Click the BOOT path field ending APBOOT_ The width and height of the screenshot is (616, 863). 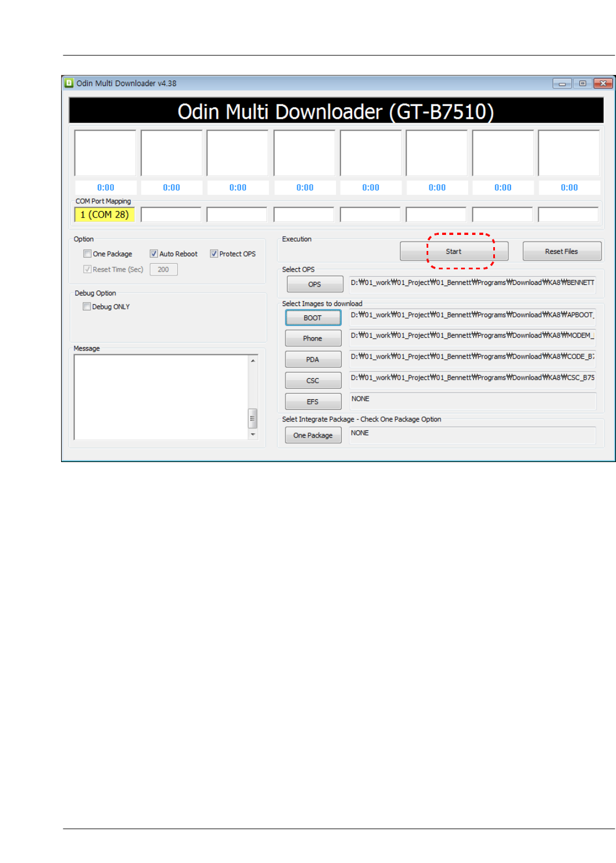tap(473, 317)
